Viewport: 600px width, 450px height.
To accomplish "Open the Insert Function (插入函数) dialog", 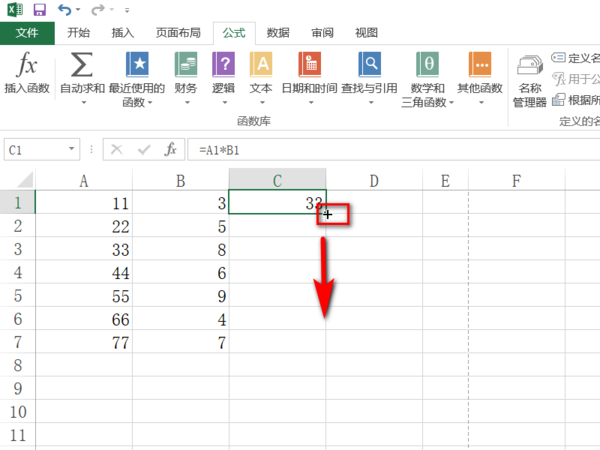I will click(x=27, y=73).
